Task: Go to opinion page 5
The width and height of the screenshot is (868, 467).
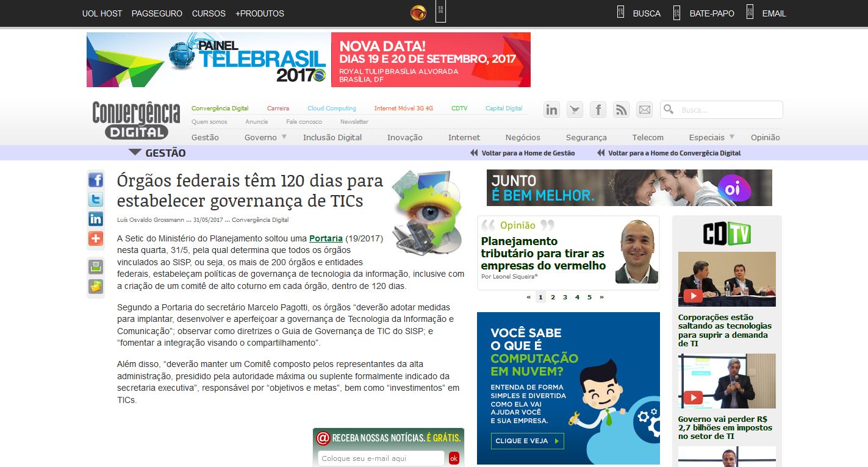Action: pos(589,298)
